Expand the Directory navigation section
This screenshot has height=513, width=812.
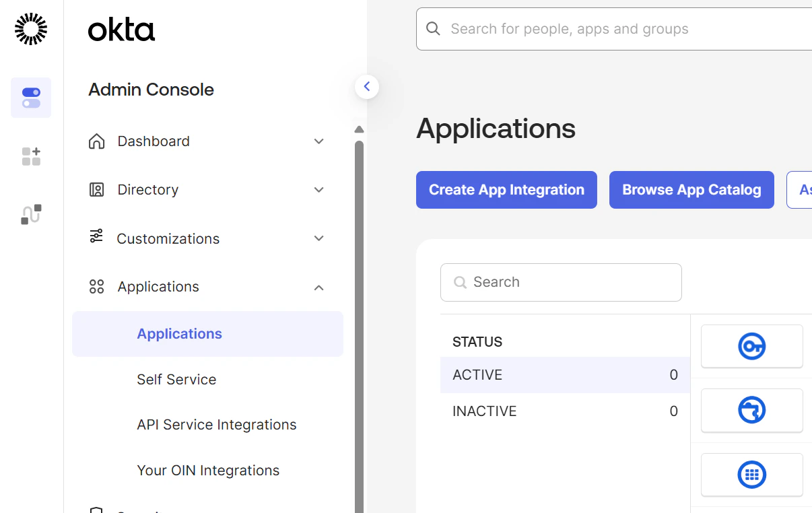318,190
